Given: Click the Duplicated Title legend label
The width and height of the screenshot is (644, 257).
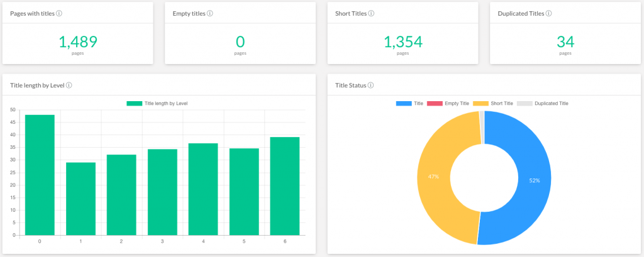Looking at the screenshot, I should tap(552, 104).
